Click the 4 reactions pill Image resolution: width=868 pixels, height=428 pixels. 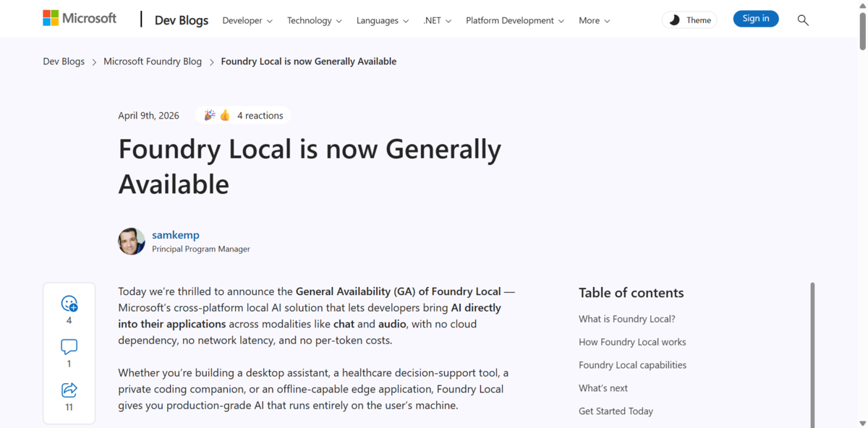[x=244, y=116]
